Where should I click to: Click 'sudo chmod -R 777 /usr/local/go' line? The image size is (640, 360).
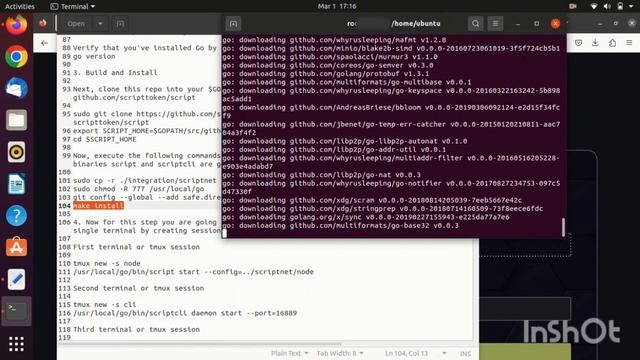138,189
